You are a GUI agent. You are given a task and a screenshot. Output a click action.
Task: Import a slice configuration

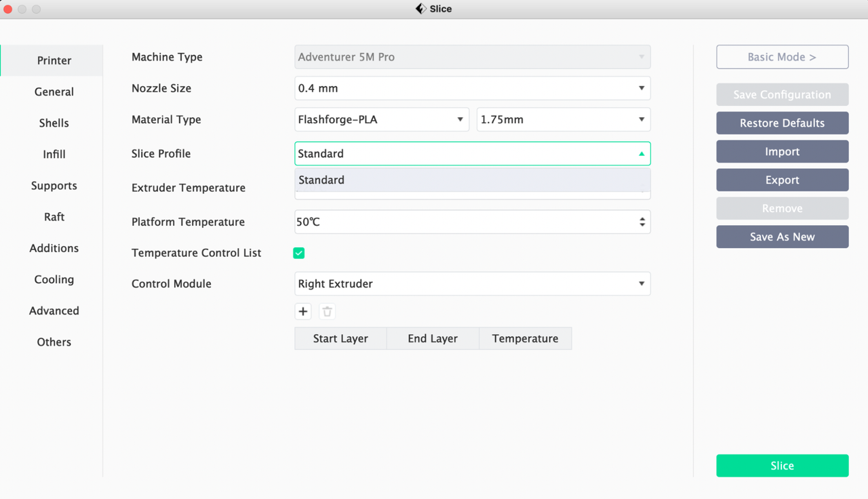click(782, 151)
